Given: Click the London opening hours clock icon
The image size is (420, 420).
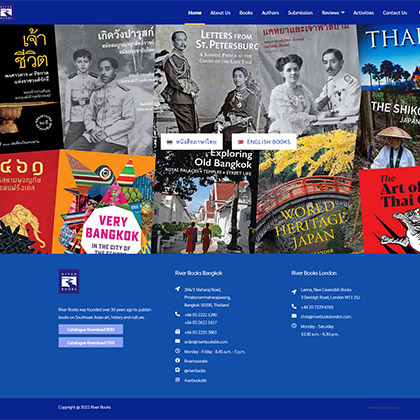Looking at the screenshot, I should (294, 326).
